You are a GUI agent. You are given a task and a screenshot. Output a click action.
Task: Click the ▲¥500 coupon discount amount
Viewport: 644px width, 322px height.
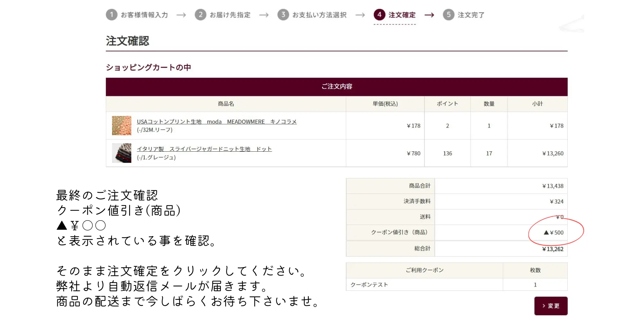click(x=554, y=232)
